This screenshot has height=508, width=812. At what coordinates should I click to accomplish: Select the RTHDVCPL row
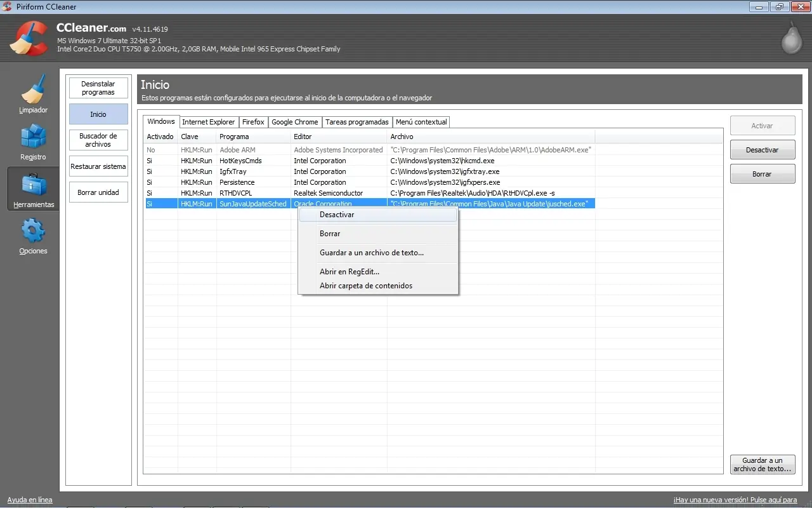point(369,193)
